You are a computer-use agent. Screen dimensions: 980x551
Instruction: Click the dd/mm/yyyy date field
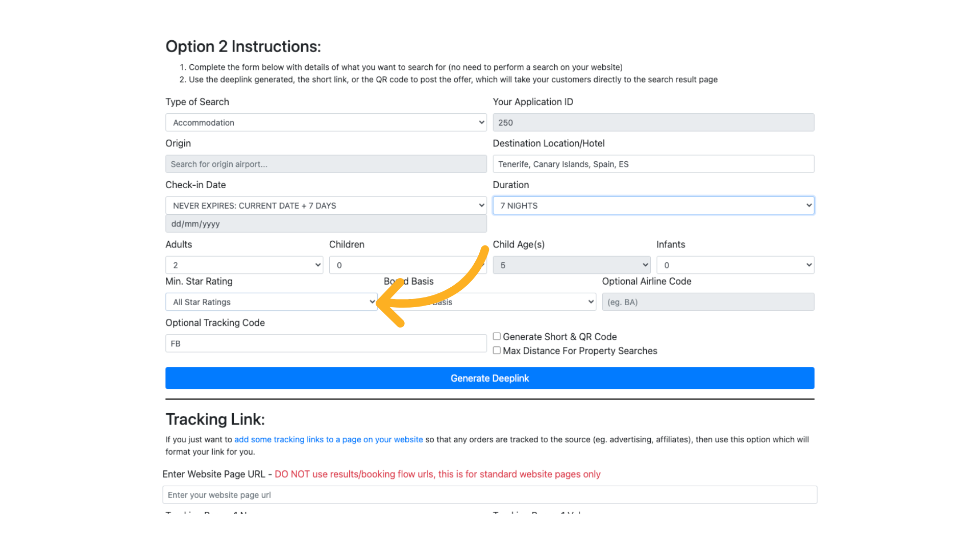tap(326, 224)
